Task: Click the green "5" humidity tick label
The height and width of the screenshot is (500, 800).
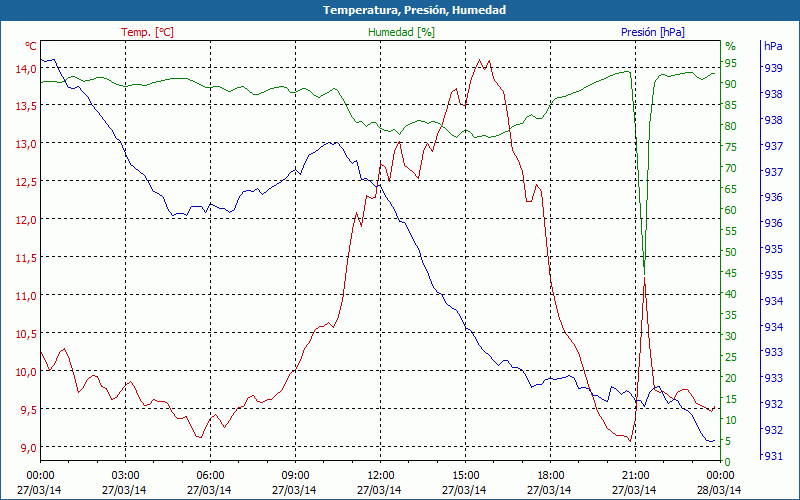Action: pyautogui.click(x=728, y=441)
